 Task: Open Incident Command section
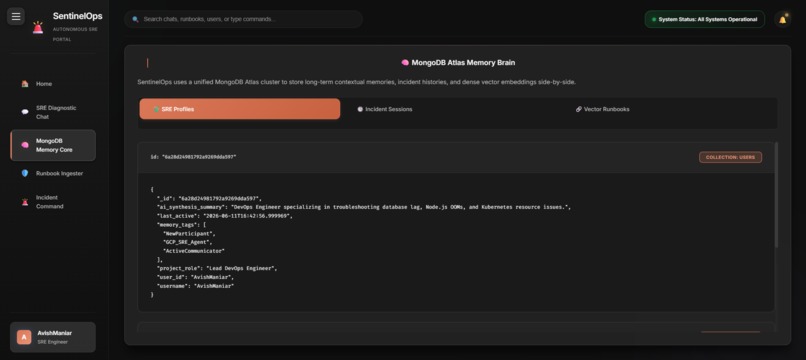tap(52, 202)
